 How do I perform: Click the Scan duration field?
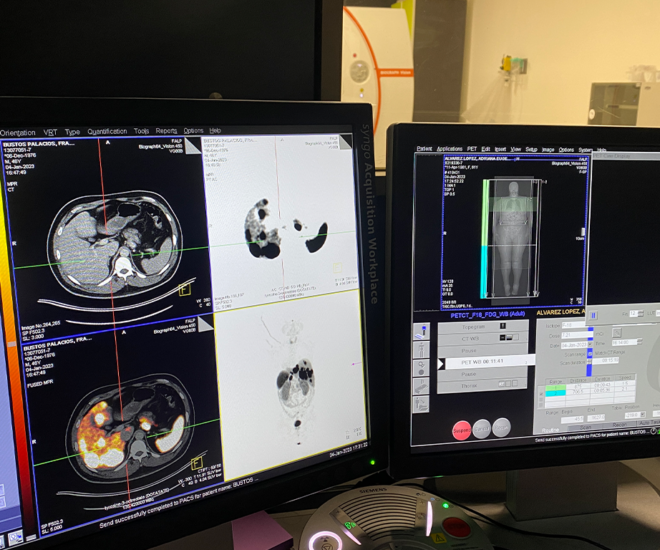[x=605, y=361]
